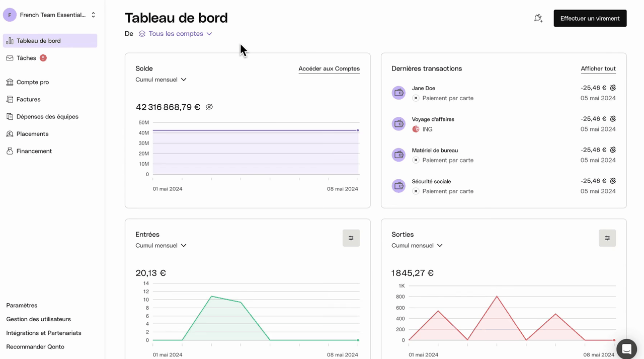Click the missing attachment icon on Jane Doe
This screenshot has width=644, height=359.
[613, 88]
